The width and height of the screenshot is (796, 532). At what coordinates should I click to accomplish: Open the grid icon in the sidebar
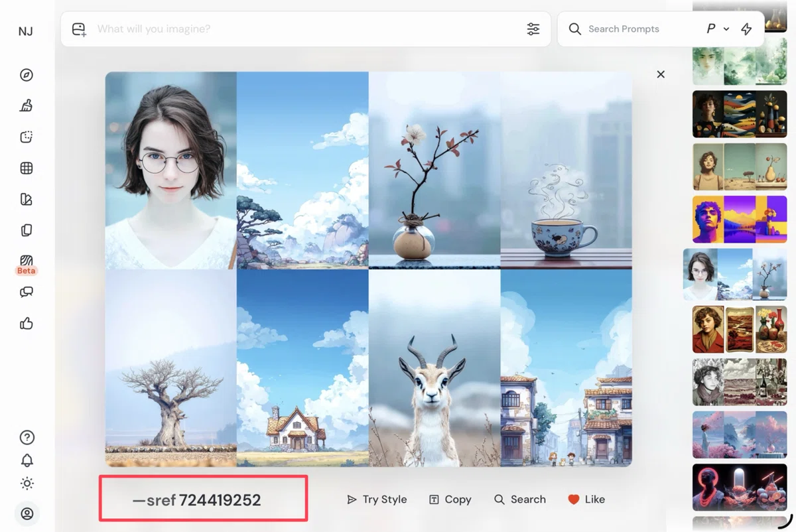(x=27, y=168)
